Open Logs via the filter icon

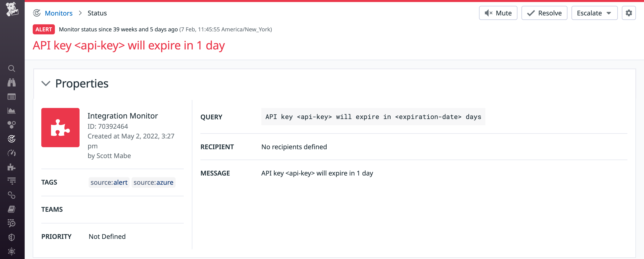pyautogui.click(x=12, y=181)
